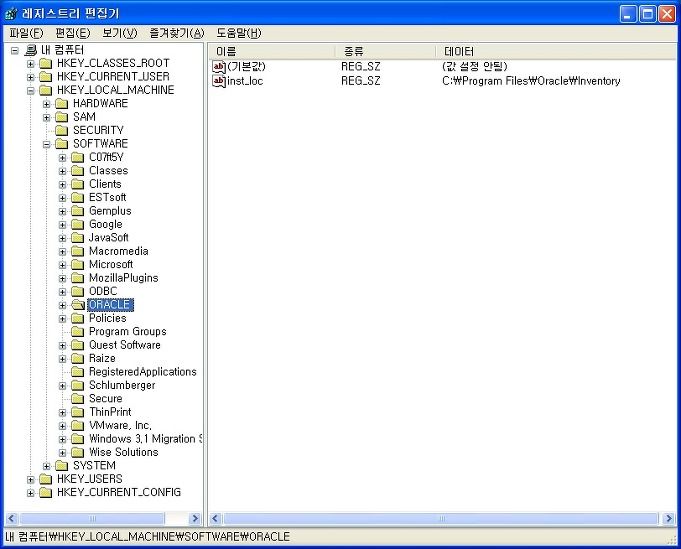
Task: Click the C:\Program Files\Oracle\Inventory data cell
Action: point(531,81)
